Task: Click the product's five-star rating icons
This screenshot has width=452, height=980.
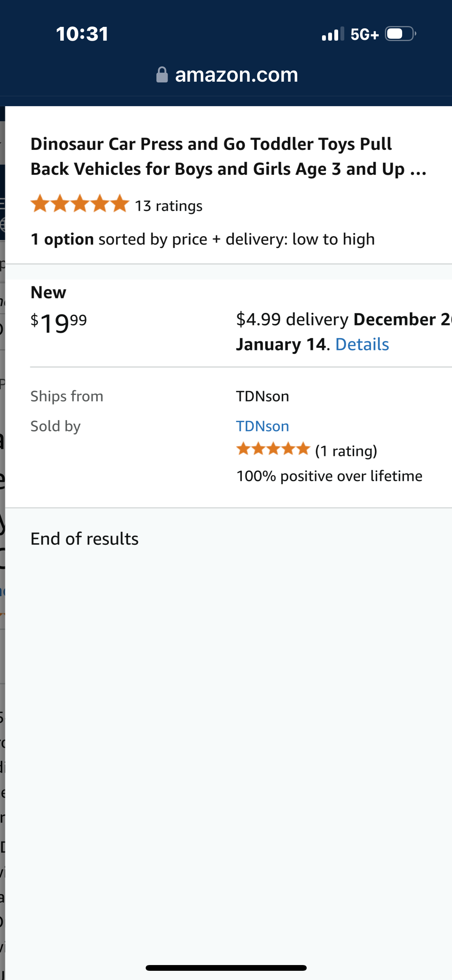Action: [80, 204]
